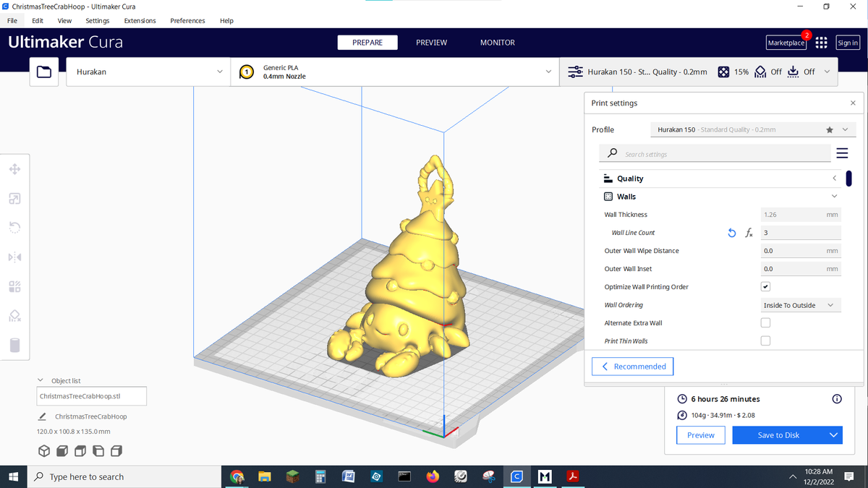The width and height of the screenshot is (868, 488).
Task: Enable Print Thin Walls
Action: (765, 341)
